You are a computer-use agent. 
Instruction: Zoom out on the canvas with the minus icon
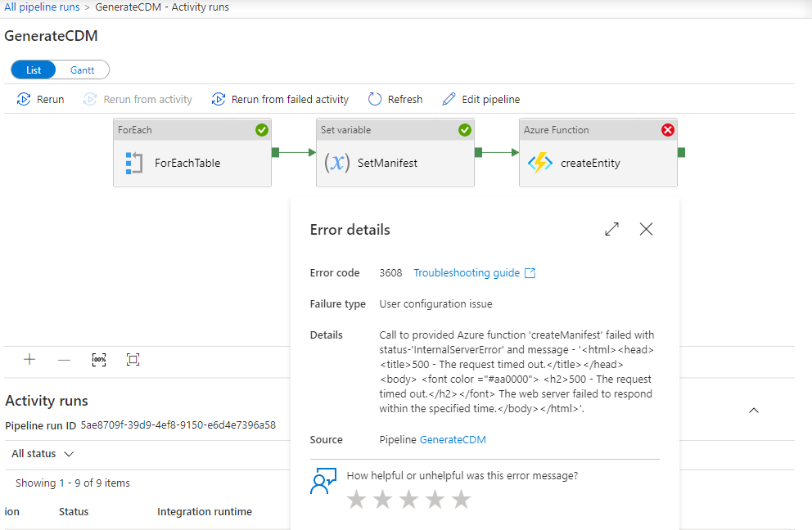[x=64, y=359]
